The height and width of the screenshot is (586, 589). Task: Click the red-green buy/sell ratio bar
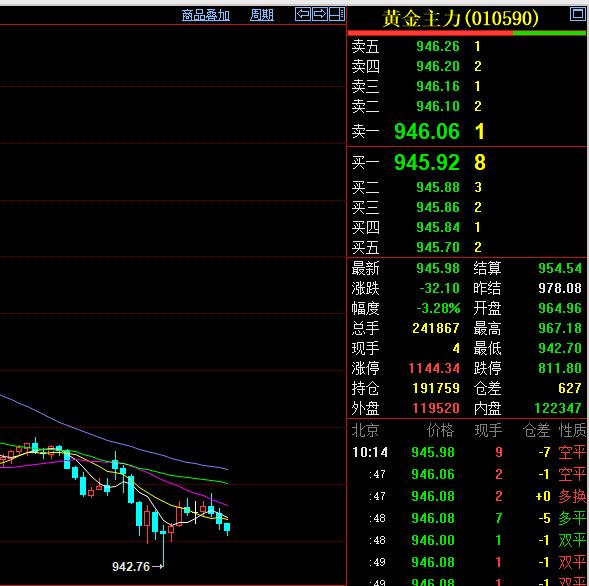click(x=467, y=33)
